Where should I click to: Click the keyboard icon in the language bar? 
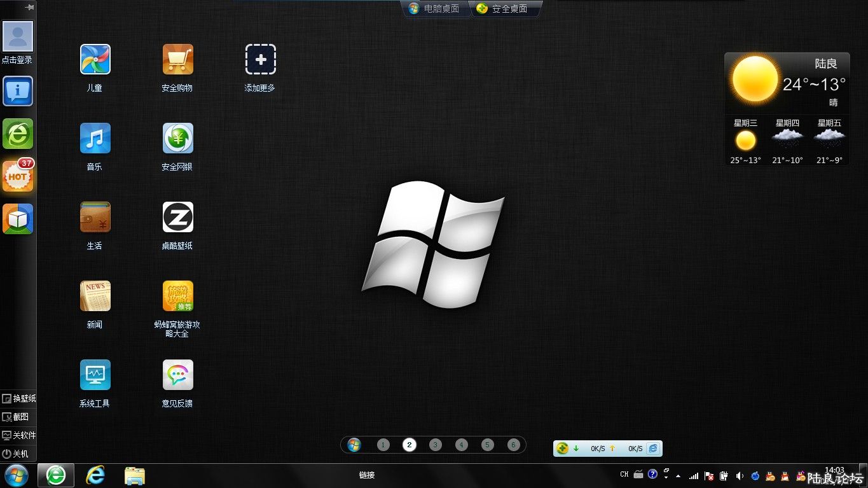638,475
